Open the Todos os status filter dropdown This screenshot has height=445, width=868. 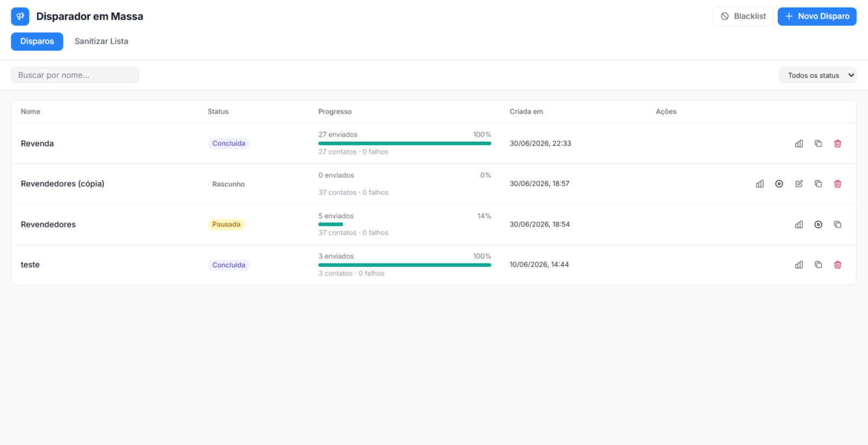tap(818, 75)
